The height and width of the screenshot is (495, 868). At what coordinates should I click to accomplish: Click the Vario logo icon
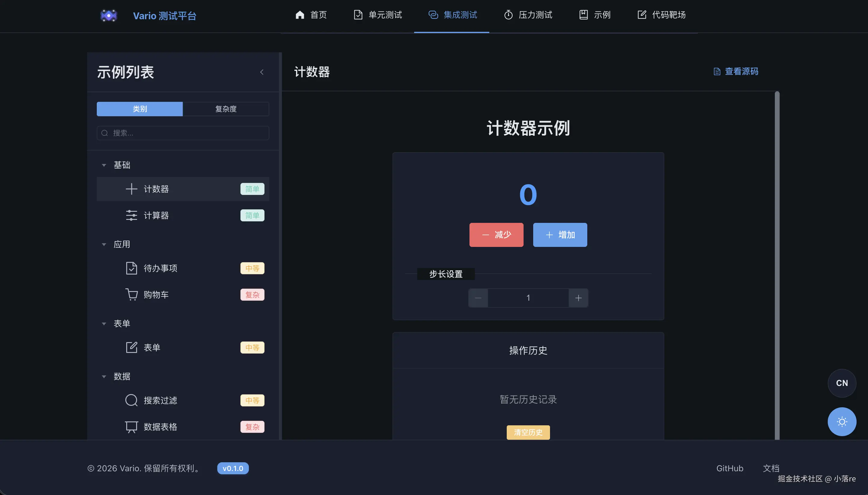(x=108, y=15)
